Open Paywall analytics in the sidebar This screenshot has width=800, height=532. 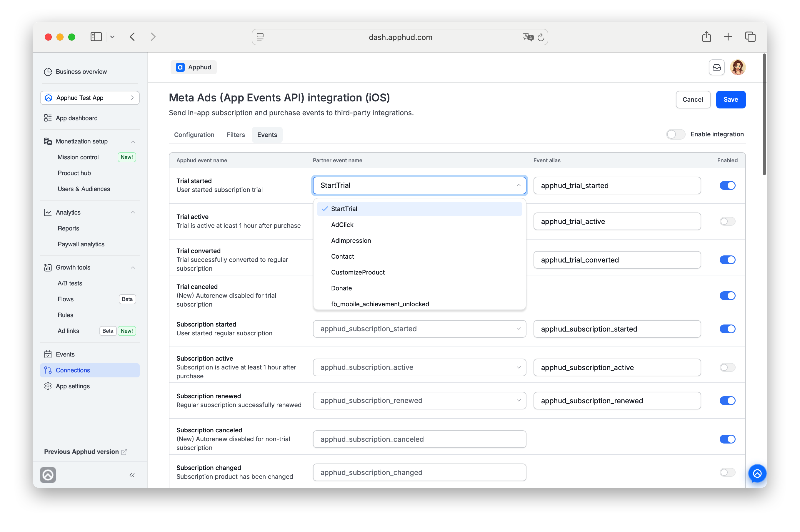[x=81, y=244]
